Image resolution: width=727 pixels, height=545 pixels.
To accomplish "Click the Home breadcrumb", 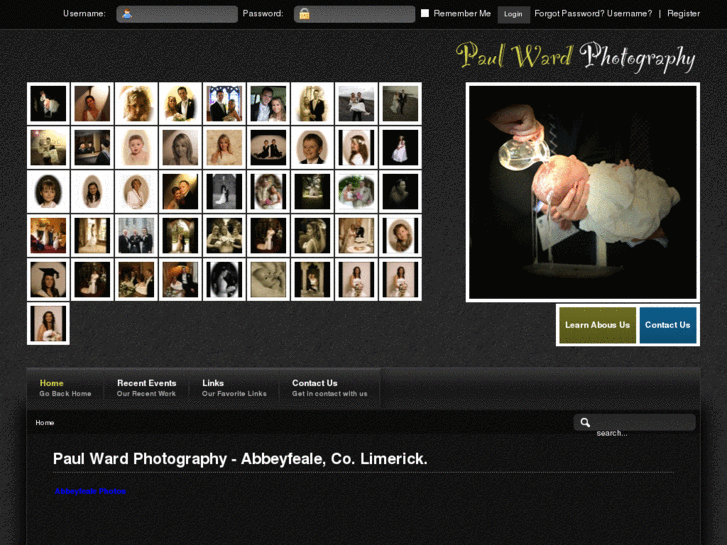I will pyautogui.click(x=45, y=423).
